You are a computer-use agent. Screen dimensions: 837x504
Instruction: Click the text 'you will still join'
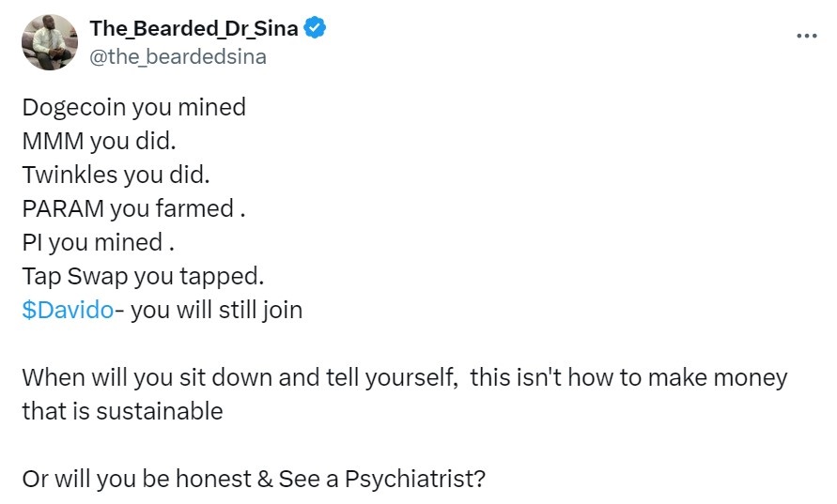tap(217, 310)
